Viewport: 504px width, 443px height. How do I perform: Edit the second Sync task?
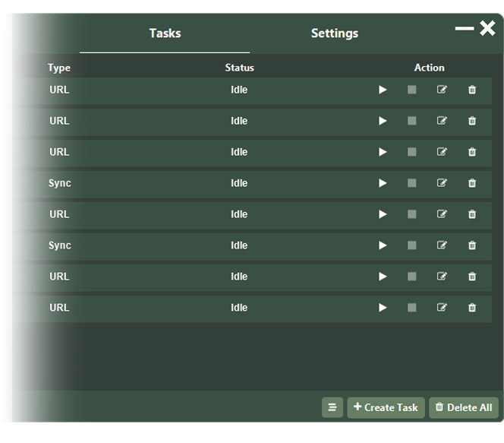pyautogui.click(x=442, y=245)
